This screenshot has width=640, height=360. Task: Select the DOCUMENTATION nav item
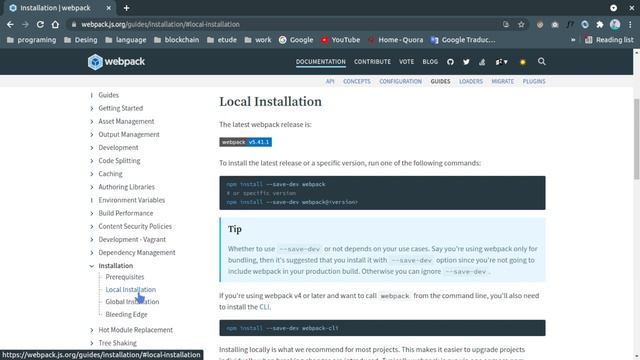coord(321,62)
